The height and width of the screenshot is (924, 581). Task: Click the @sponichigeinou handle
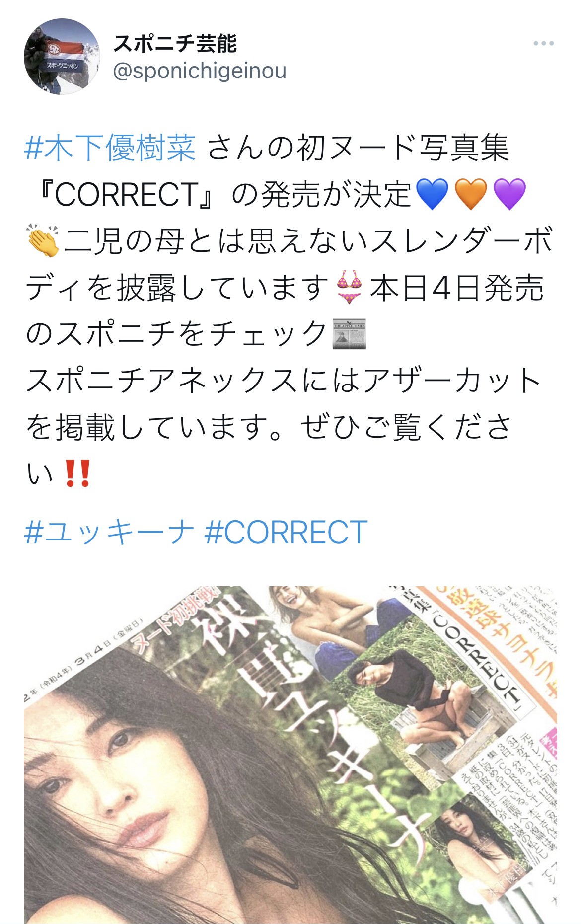click(200, 71)
